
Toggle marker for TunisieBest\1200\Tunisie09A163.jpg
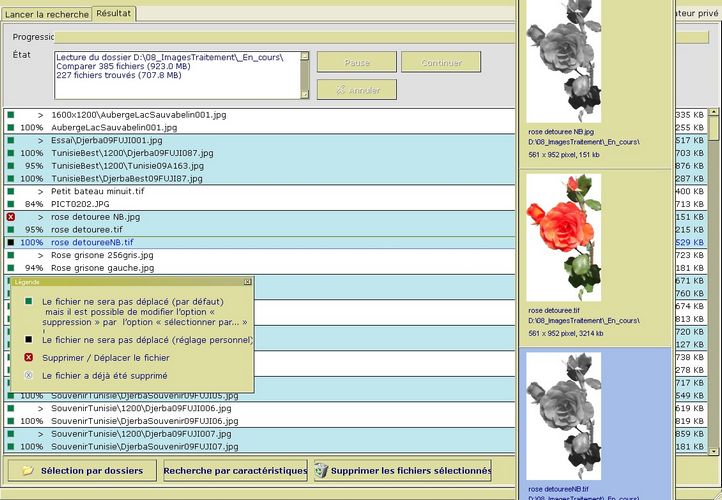(10, 166)
